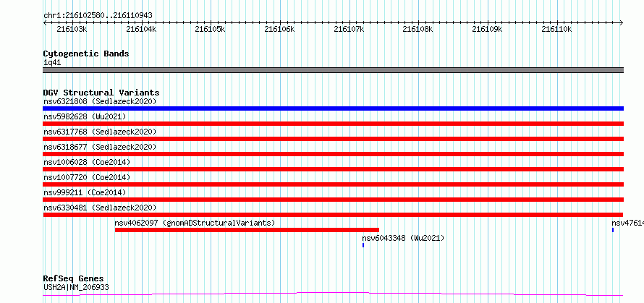Click the red nsv999211 variant bar

click(333, 200)
